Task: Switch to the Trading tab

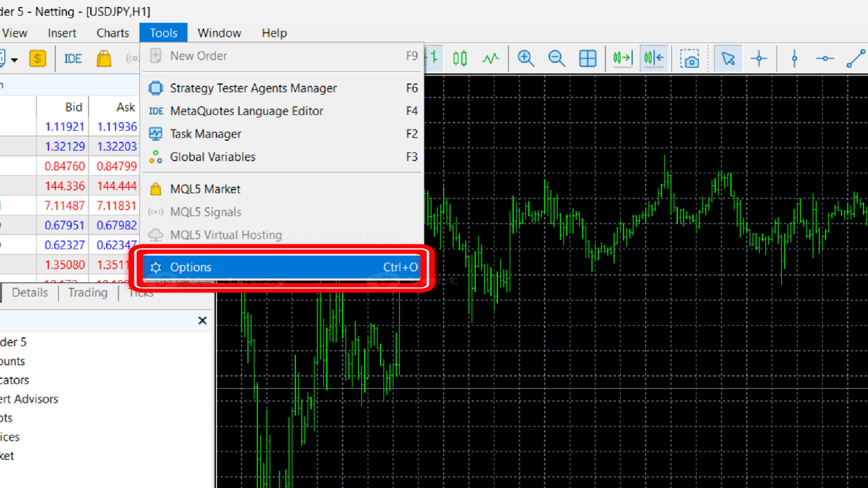Action: pos(88,292)
